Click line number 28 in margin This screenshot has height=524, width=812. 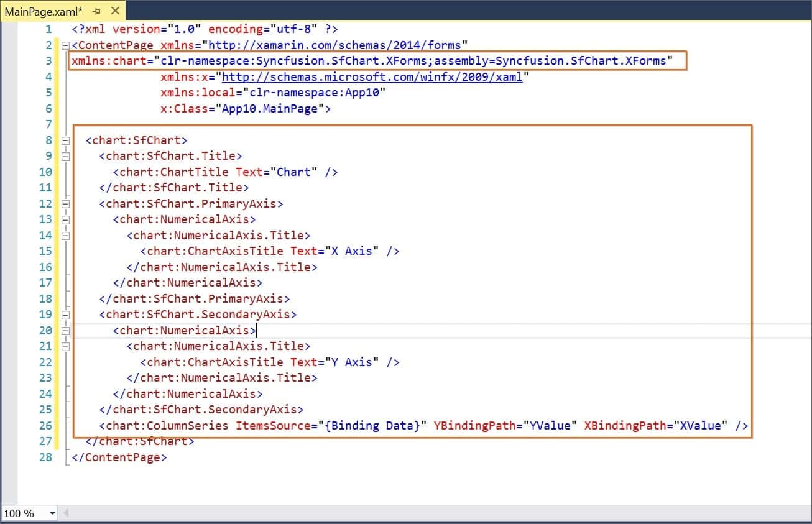pos(45,457)
